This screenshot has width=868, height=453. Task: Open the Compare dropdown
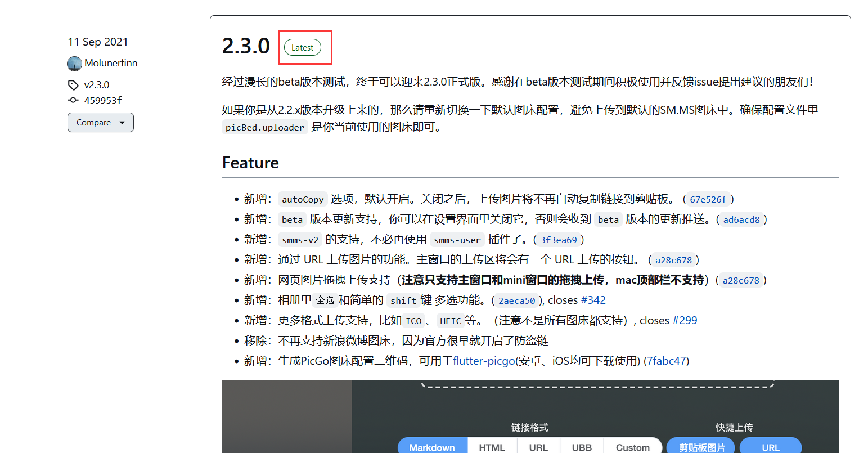pyautogui.click(x=101, y=123)
